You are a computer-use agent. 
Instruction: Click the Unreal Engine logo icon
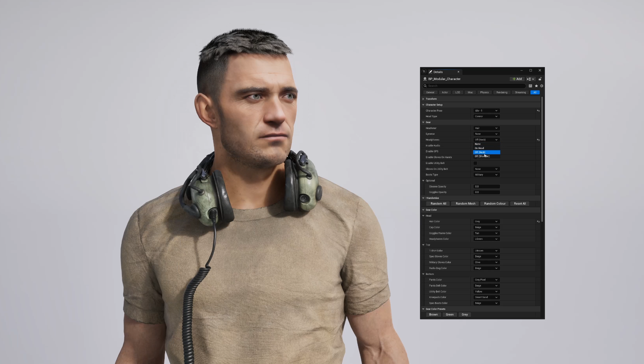coord(424,72)
